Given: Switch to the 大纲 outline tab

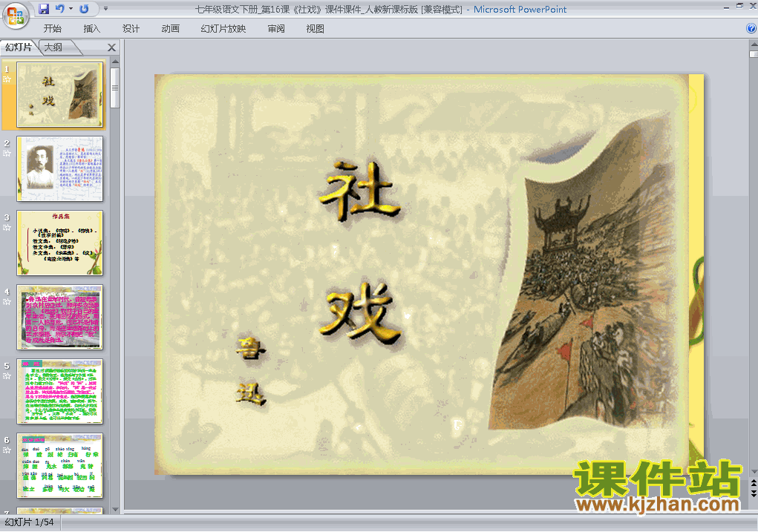Looking at the screenshot, I should (53, 47).
